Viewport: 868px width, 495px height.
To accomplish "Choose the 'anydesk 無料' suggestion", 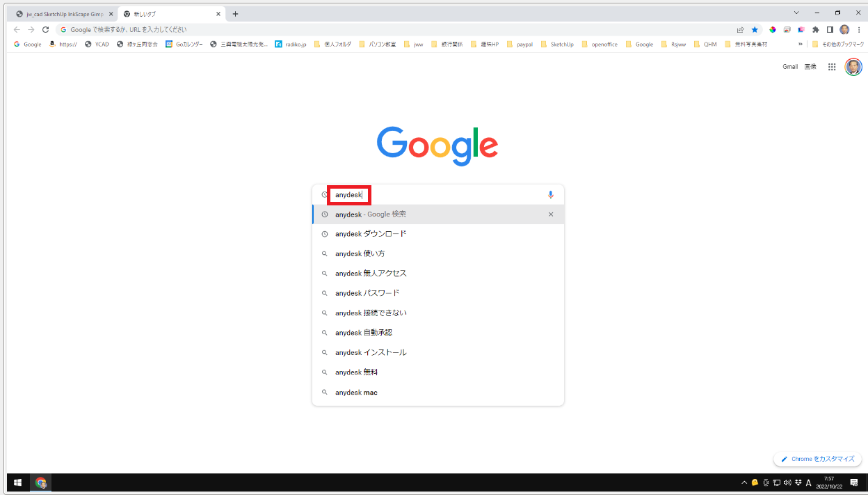I will point(438,372).
